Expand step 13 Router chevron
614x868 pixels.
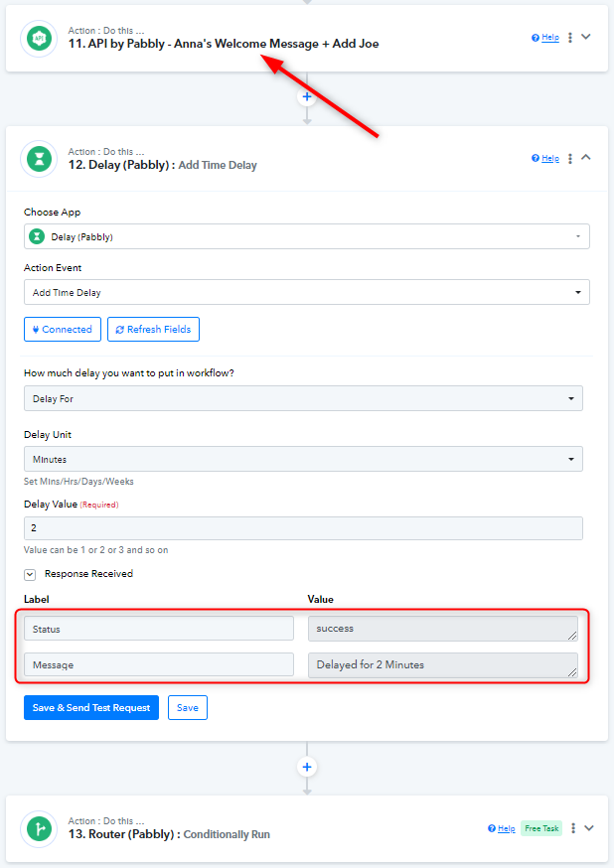tap(589, 828)
